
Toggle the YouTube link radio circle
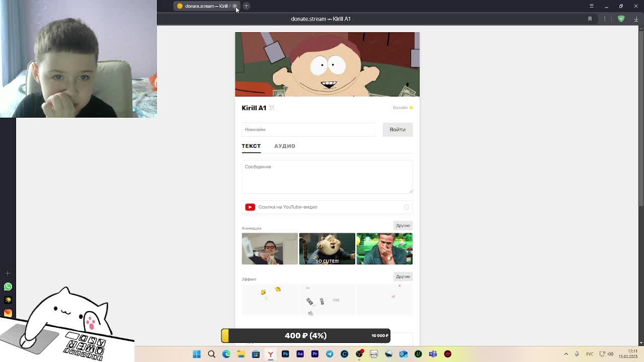point(407,207)
